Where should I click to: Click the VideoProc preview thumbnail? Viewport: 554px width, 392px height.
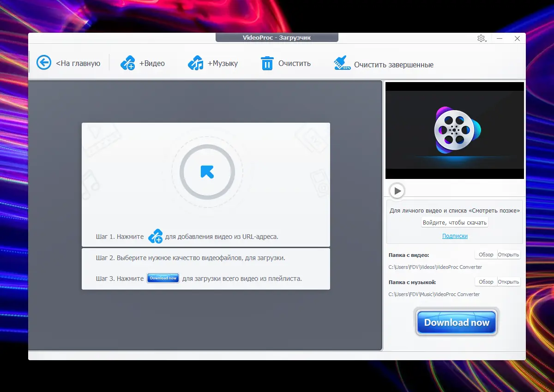point(455,131)
